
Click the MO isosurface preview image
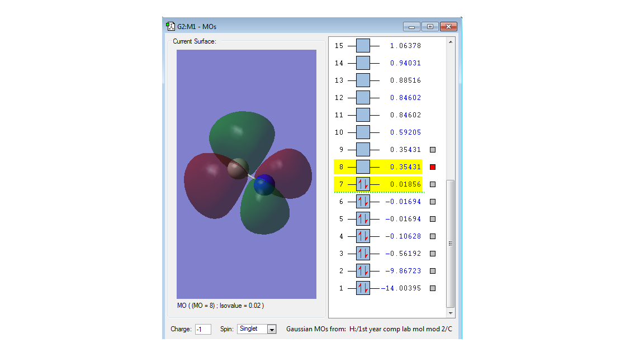point(247,174)
